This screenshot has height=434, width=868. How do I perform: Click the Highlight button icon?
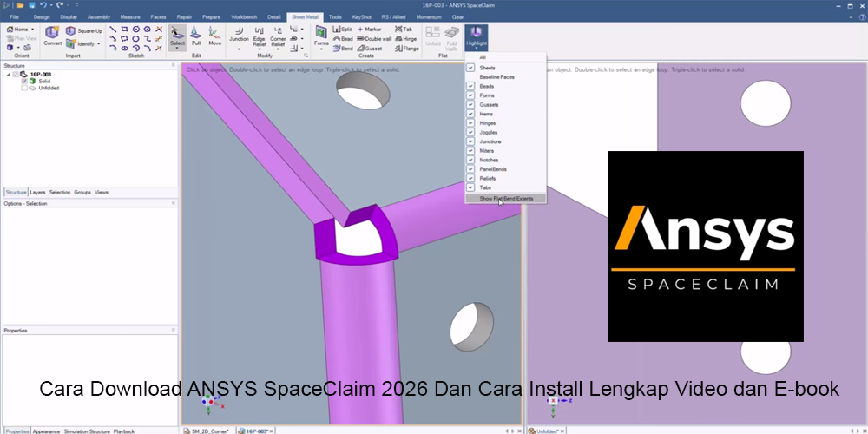pyautogui.click(x=476, y=33)
